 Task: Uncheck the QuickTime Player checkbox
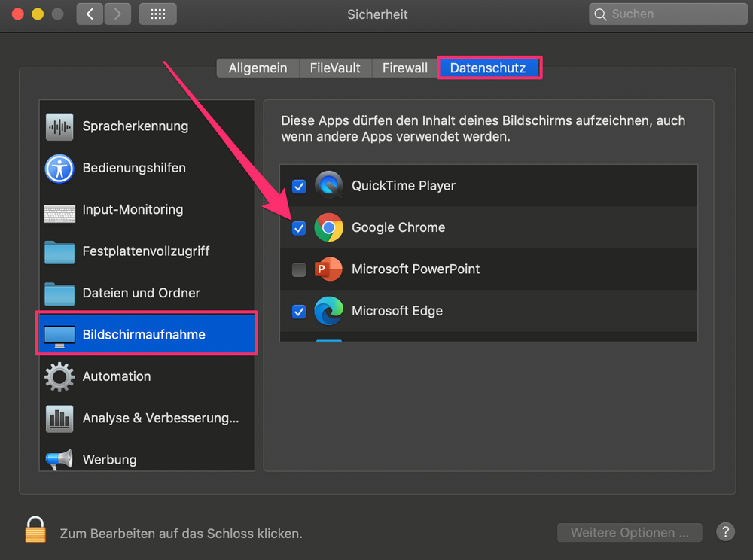[299, 186]
